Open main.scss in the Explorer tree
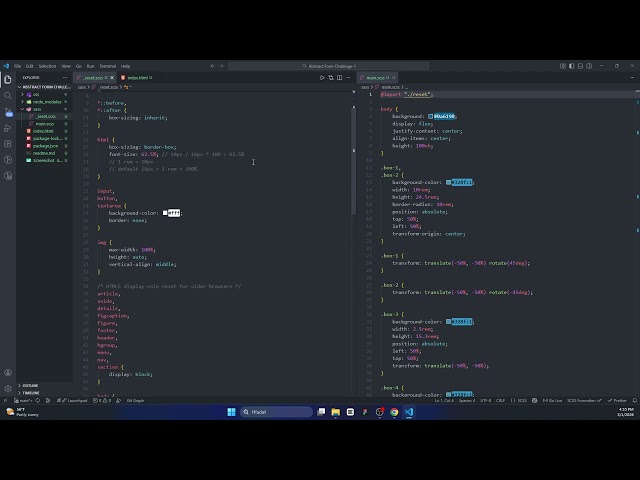Screen dimensions: 640x480 (45, 124)
